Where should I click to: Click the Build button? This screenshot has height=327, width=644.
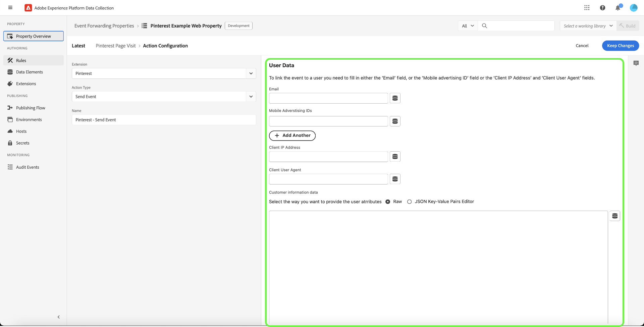[628, 26]
